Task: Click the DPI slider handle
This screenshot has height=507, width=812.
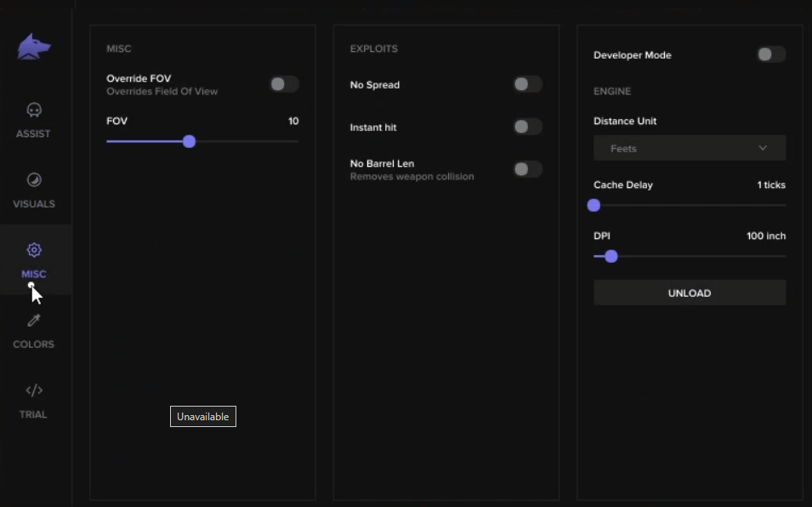Action: [x=611, y=256]
